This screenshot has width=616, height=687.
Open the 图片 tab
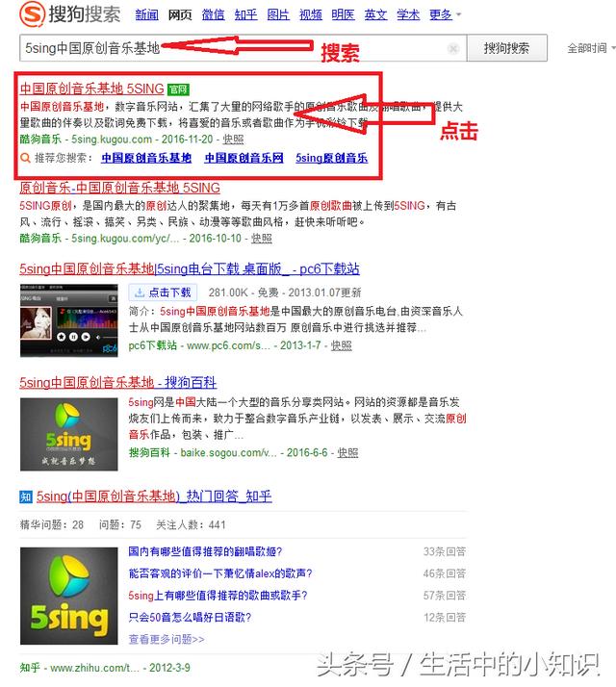tap(278, 14)
